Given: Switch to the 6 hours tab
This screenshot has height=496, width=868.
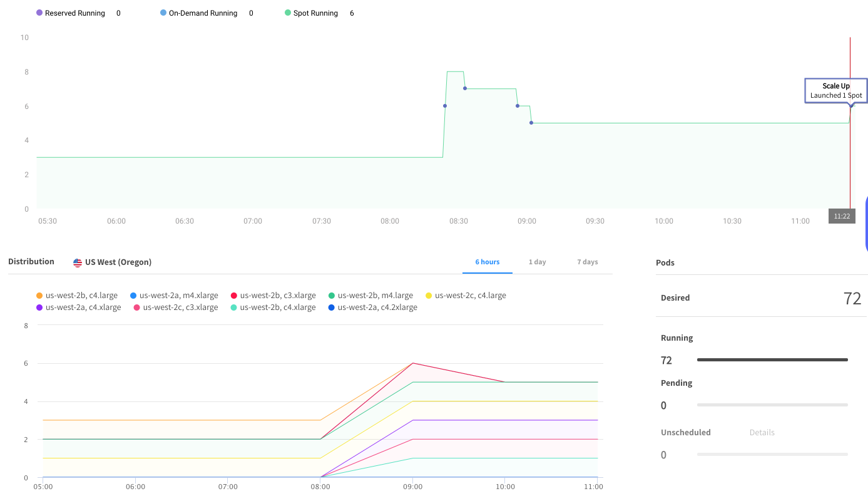Looking at the screenshot, I should pyautogui.click(x=487, y=262).
